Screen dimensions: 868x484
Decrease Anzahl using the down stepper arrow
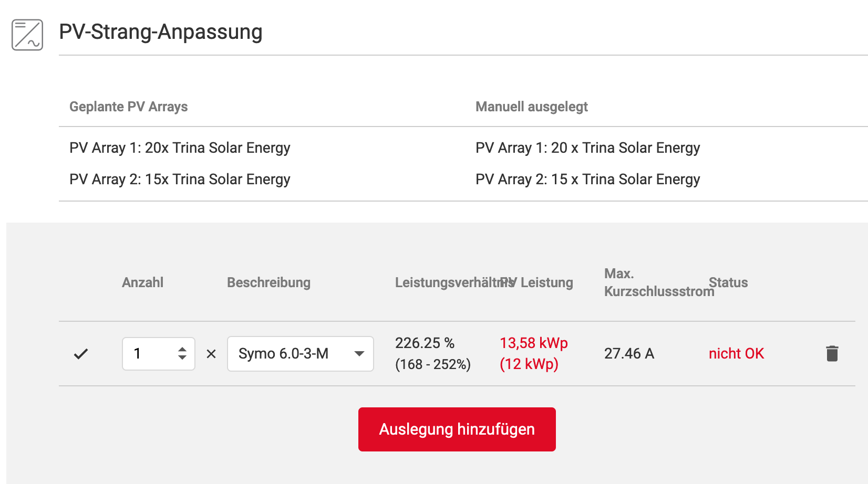click(x=182, y=358)
